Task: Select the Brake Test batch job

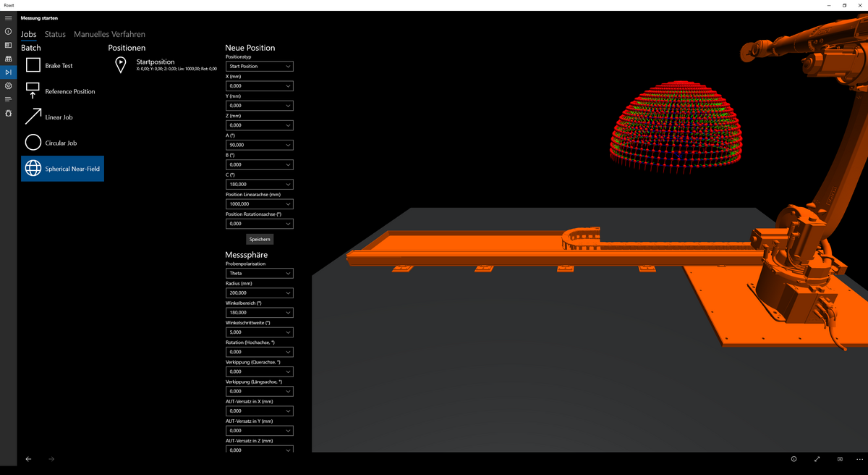Action: coord(62,65)
